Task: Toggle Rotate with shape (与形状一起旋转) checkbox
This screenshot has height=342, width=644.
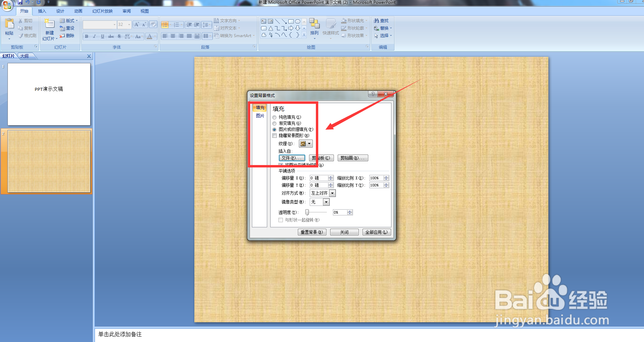Action: click(x=281, y=220)
